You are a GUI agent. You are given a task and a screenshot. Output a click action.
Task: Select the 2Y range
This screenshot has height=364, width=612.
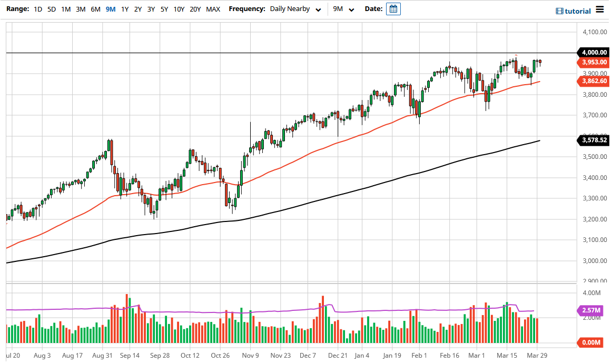[x=137, y=9]
